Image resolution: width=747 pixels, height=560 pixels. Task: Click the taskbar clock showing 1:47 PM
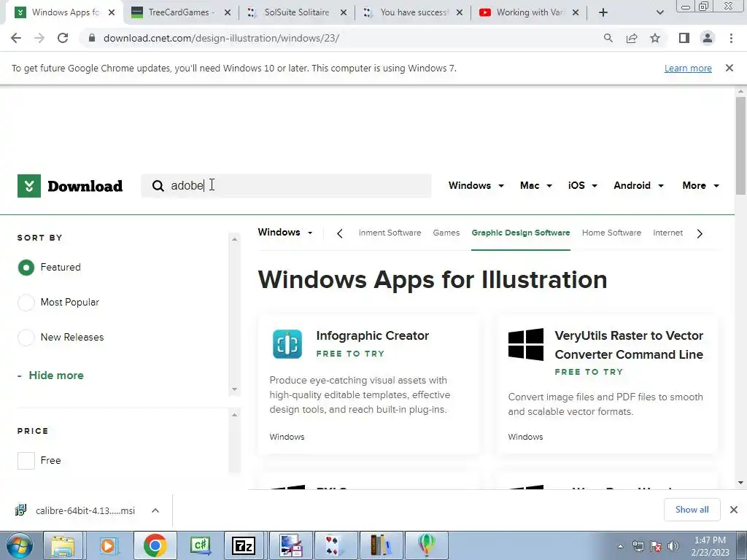[x=711, y=546]
